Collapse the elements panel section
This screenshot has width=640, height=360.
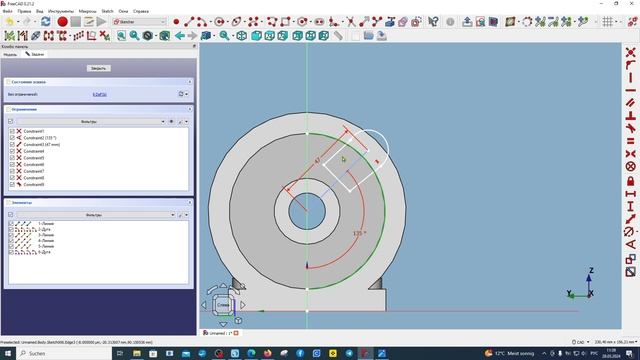(x=190, y=202)
